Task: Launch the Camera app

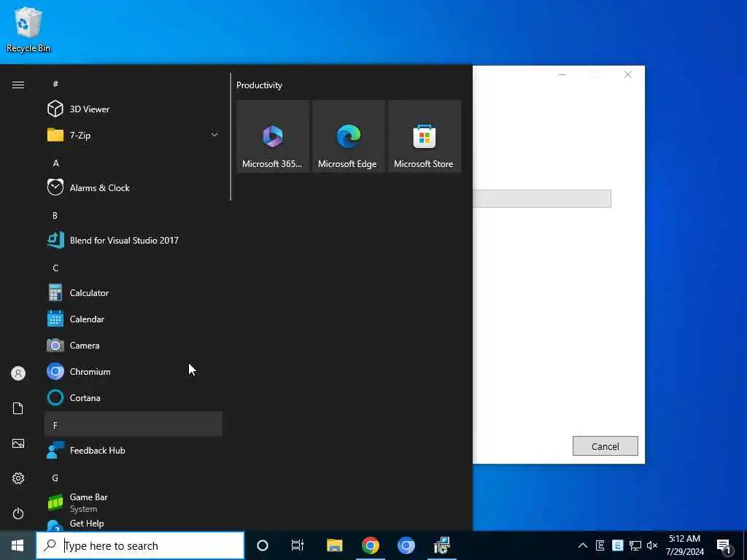Action: click(133, 345)
